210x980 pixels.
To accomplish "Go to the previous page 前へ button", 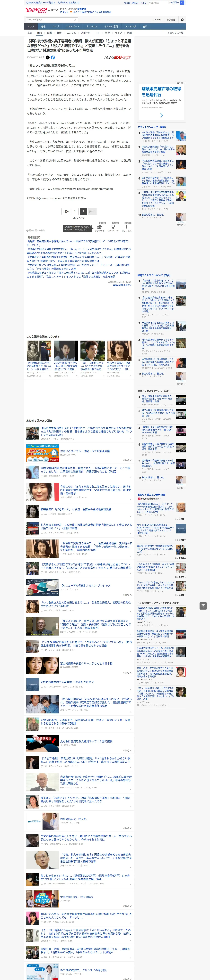I will (66, 211).
